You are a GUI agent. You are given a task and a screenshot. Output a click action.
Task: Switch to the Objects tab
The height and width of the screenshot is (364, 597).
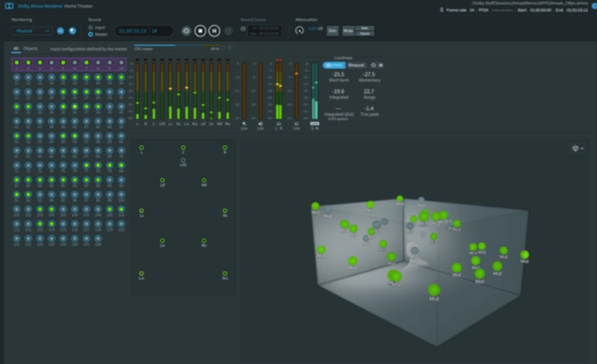click(31, 49)
